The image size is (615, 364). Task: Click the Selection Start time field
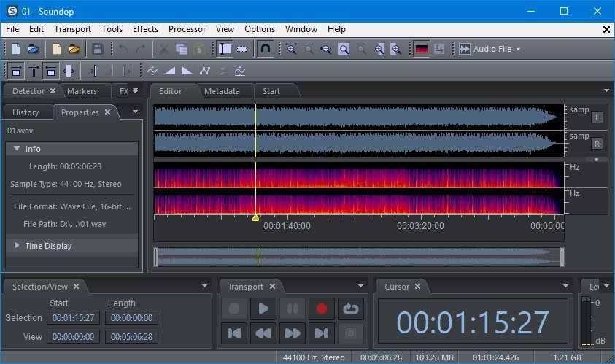(71, 317)
